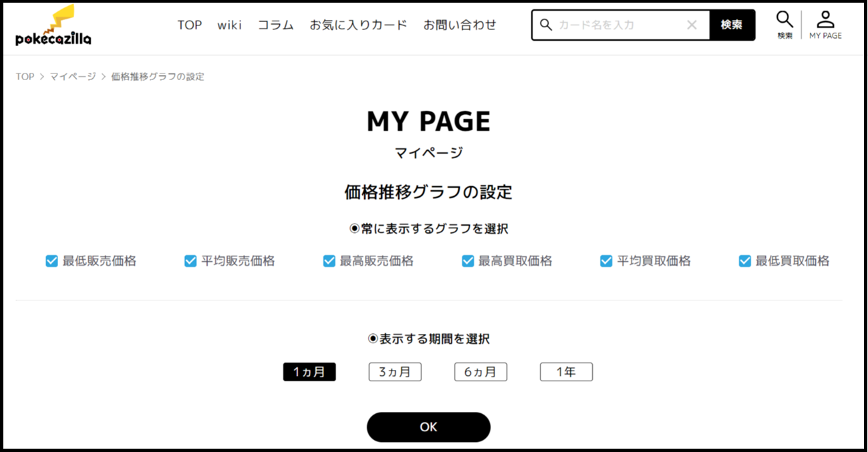
Task: Uncheck 最高買取価格 checkbox
Action: (468, 261)
